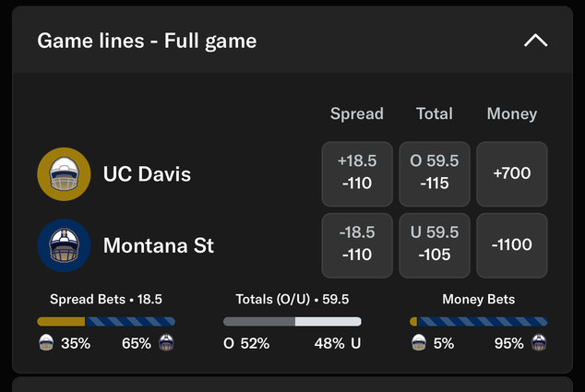
Task: Click Montana St small helmet beside 95%
Action: 538,343
